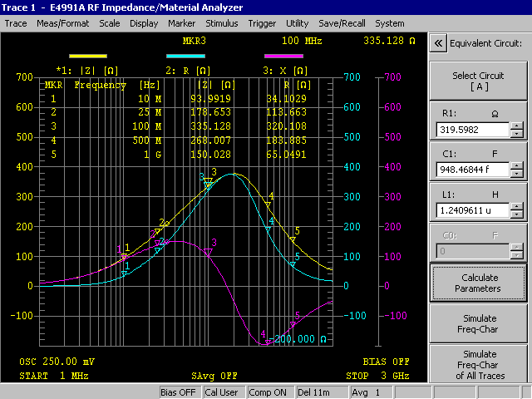This screenshot has height=399, width=532.
Task: Open the Meas/Format menu
Action: tap(63, 23)
